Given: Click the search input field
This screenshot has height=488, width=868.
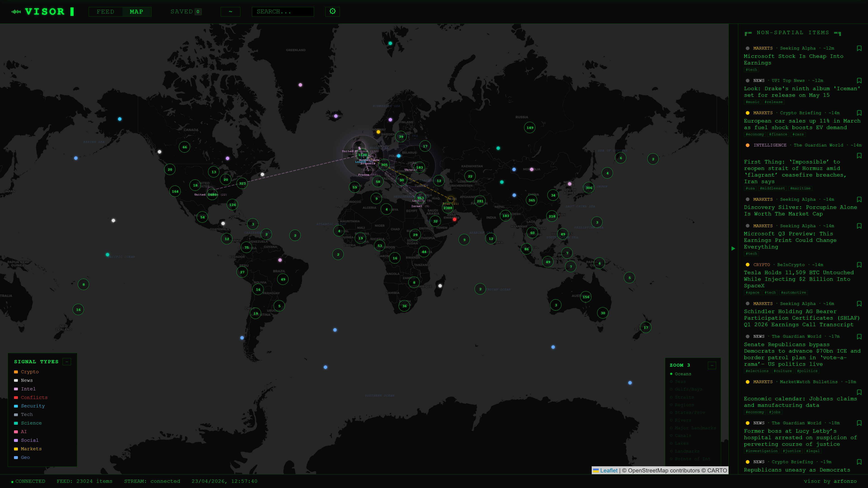Looking at the screenshot, I should pos(282,12).
